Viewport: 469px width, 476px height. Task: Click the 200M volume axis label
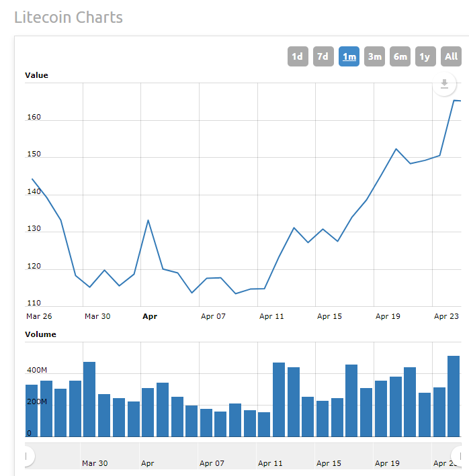click(37, 401)
